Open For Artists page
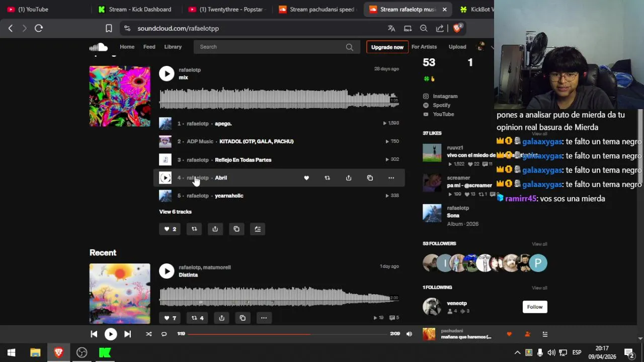This screenshot has width=644, height=362. (x=424, y=47)
